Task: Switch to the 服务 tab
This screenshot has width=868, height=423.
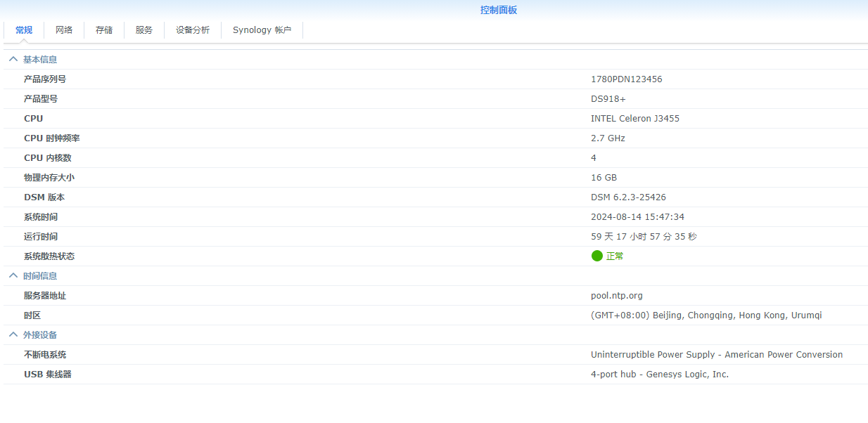Action: click(144, 30)
